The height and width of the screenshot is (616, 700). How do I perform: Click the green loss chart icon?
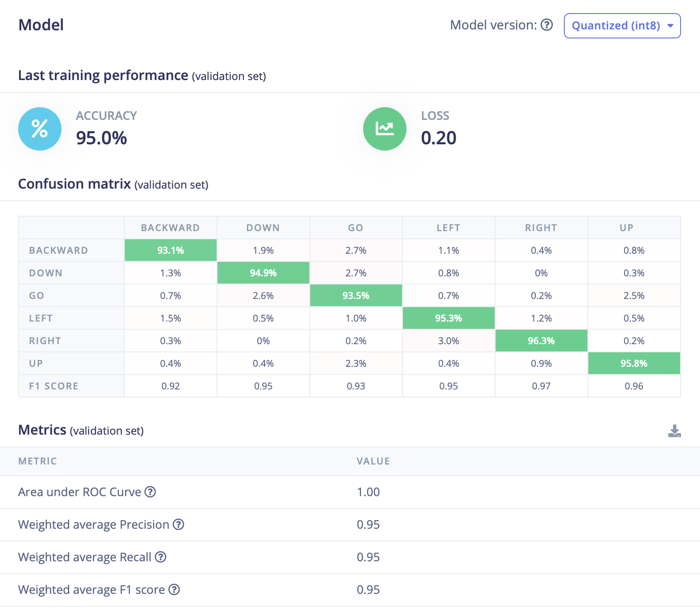coord(385,129)
